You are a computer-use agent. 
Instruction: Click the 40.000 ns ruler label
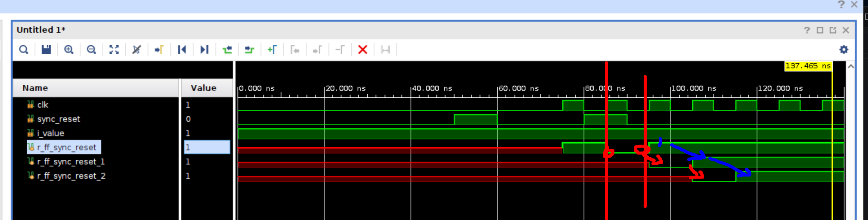[432, 88]
